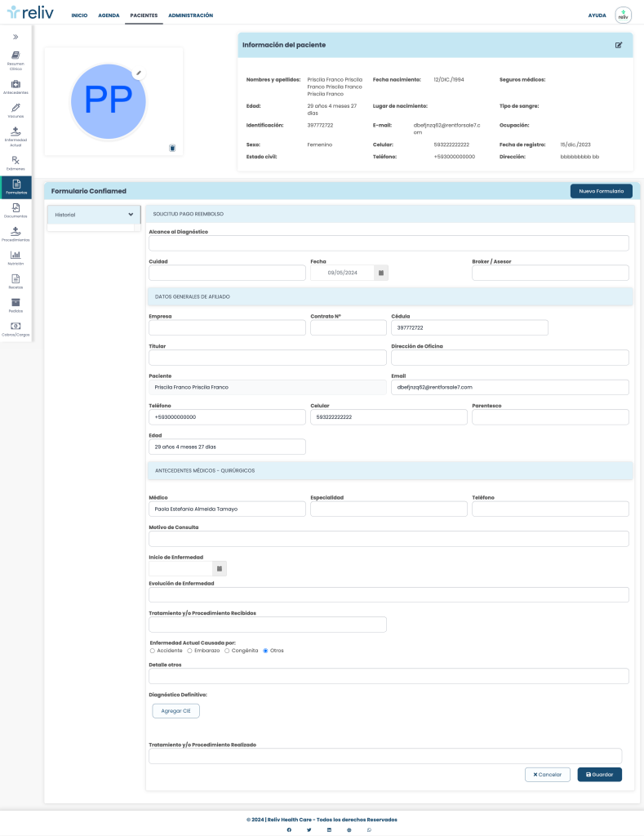The height and width of the screenshot is (836, 644).
Task: Go to Exámenes sidebar icon
Action: (16, 161)
